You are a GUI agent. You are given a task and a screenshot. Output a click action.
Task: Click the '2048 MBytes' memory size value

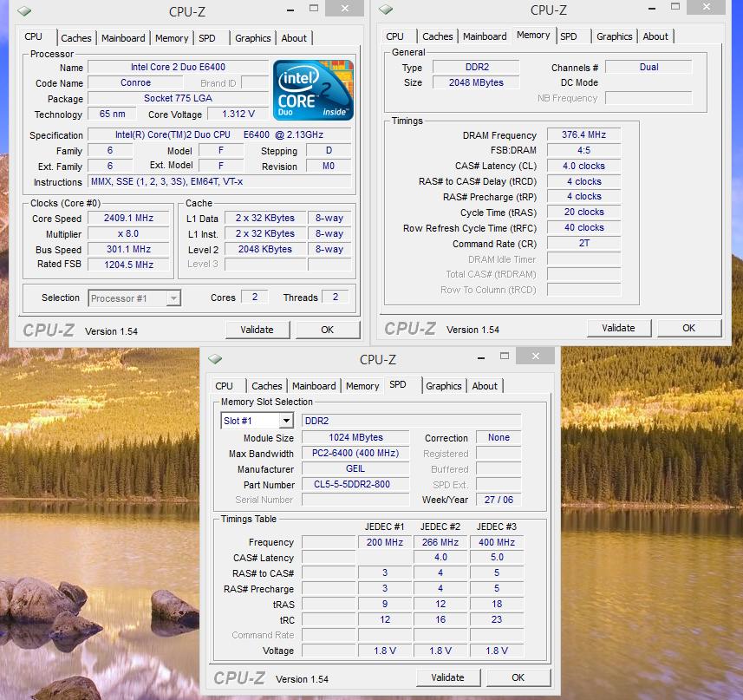tap(476, 82)
